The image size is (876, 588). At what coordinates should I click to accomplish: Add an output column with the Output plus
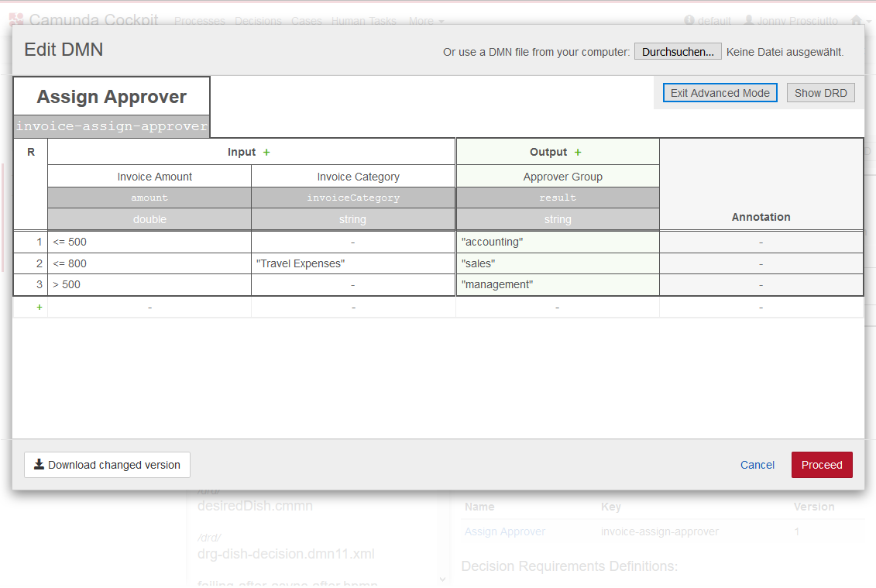tap(578, 152)
